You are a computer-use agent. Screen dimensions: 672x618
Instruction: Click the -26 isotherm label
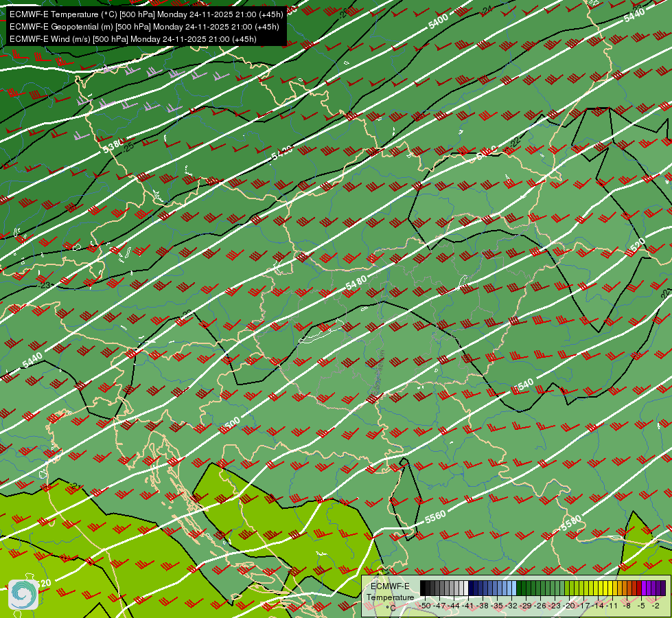[343, 14]
